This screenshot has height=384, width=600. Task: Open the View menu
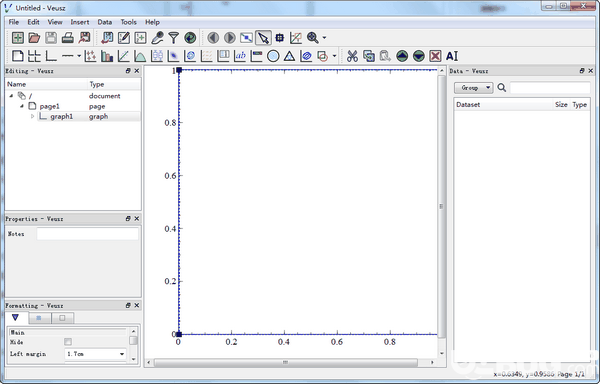click(55, 22)
